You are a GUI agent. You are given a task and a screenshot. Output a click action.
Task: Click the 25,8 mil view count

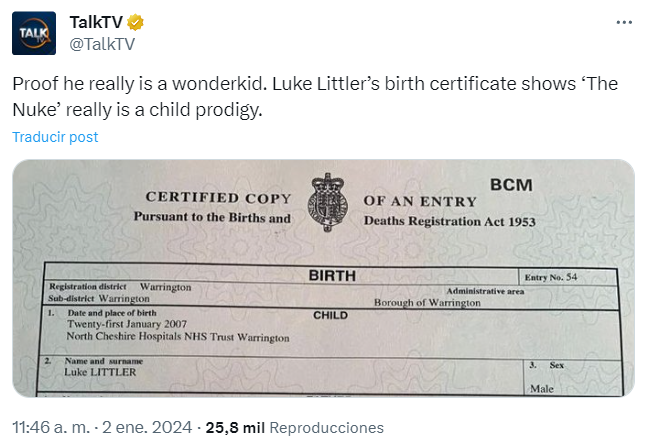click(x=236, y=427)
